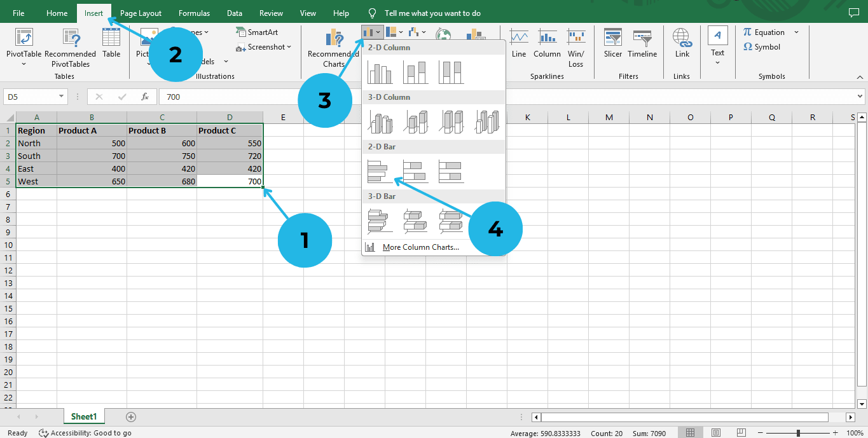Pick the 2-D 100% Stacked Column chart
The height and width of the screenshot is (438, 868).
point(451,72)
